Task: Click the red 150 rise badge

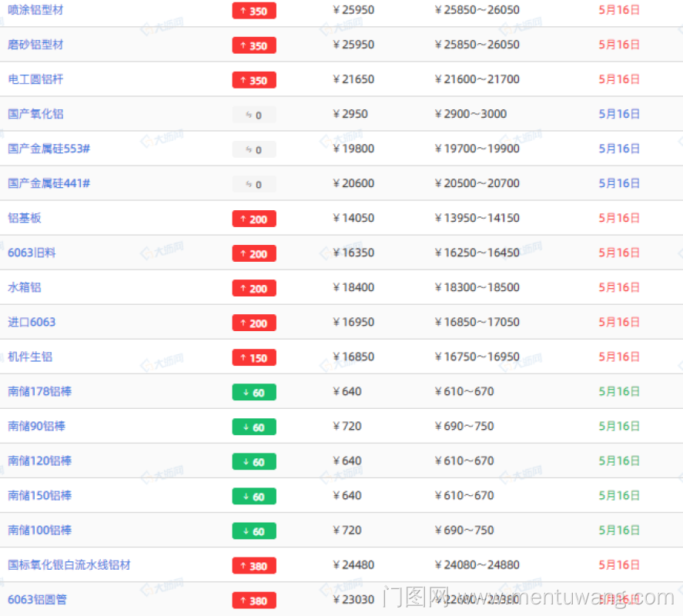Action: [x=254, y=357]
